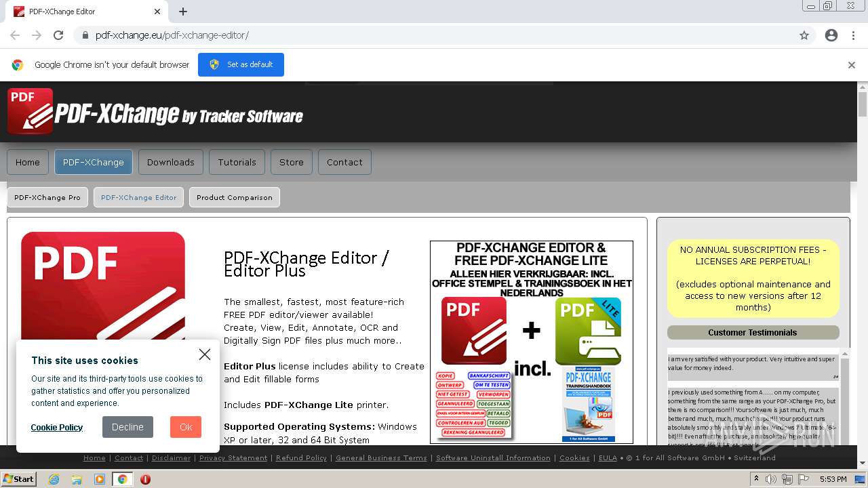868x488 pixels.
Task: Open footer EULA link
Action: tap(608, 458)
